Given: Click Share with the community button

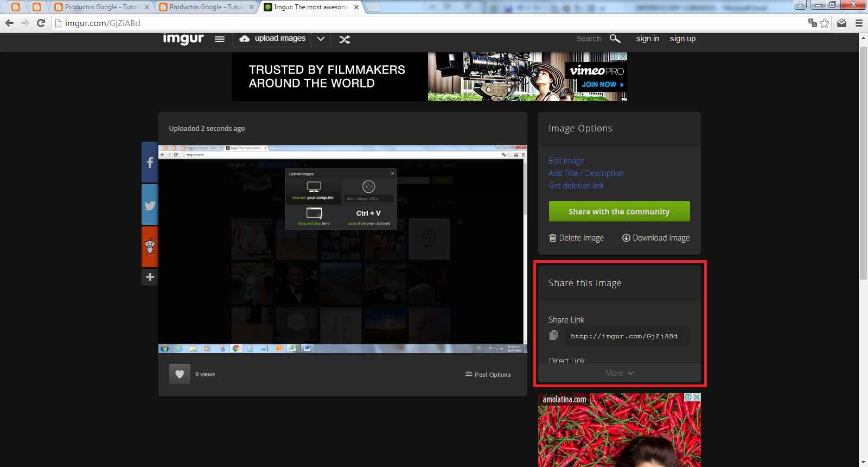Looking at the screenshot, I should 619,212.
